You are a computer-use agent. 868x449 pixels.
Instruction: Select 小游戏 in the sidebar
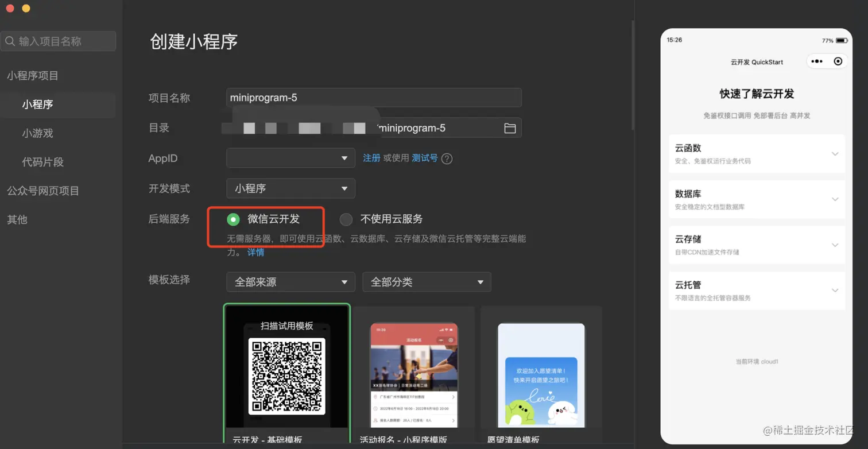38,133
